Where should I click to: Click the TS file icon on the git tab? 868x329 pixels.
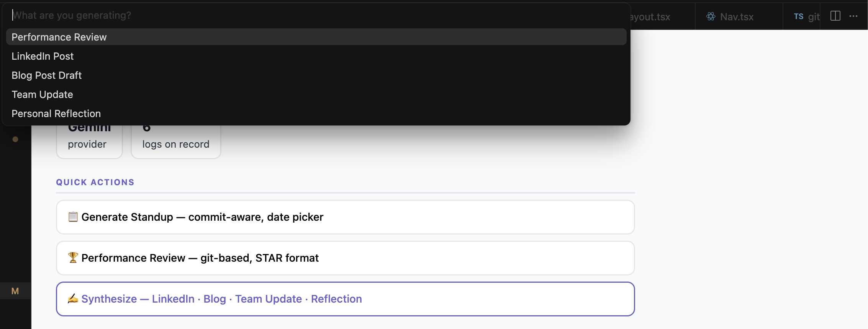798,16
